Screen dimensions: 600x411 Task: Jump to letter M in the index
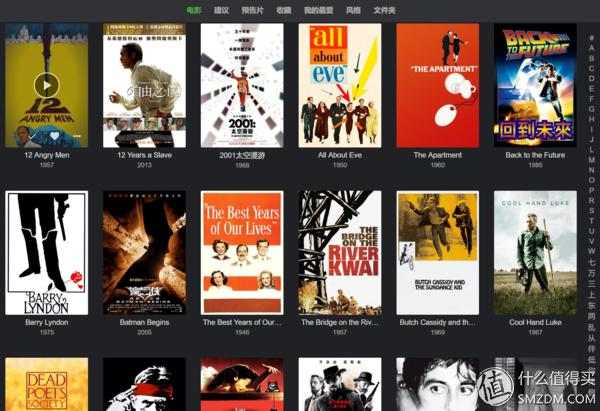click(592, 160)
